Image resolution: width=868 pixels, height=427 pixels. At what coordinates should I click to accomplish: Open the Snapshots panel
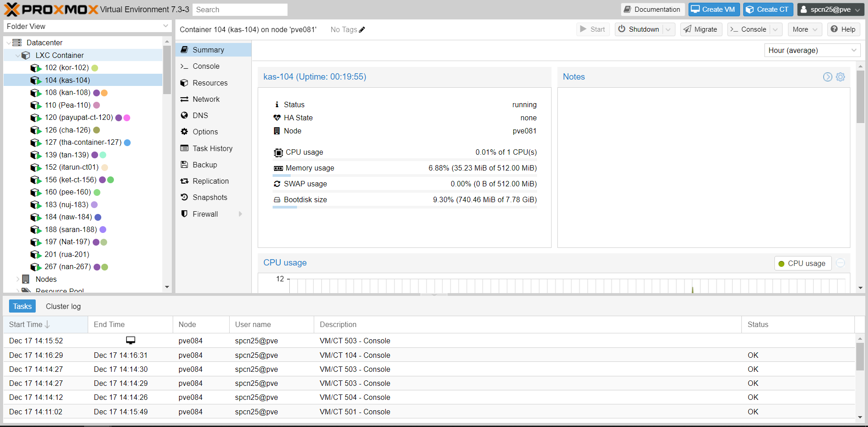pos(210,197)
